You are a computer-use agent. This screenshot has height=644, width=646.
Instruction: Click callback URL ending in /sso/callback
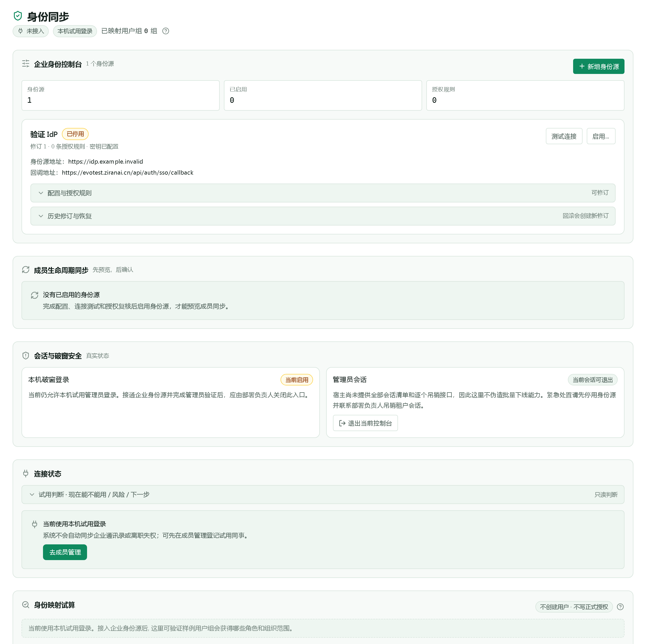(128, 173)
